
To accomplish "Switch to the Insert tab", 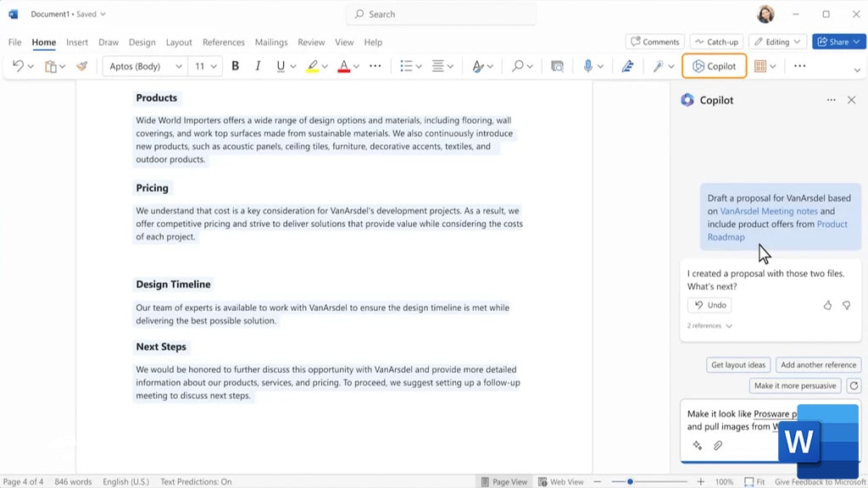I will click(77, 42).
